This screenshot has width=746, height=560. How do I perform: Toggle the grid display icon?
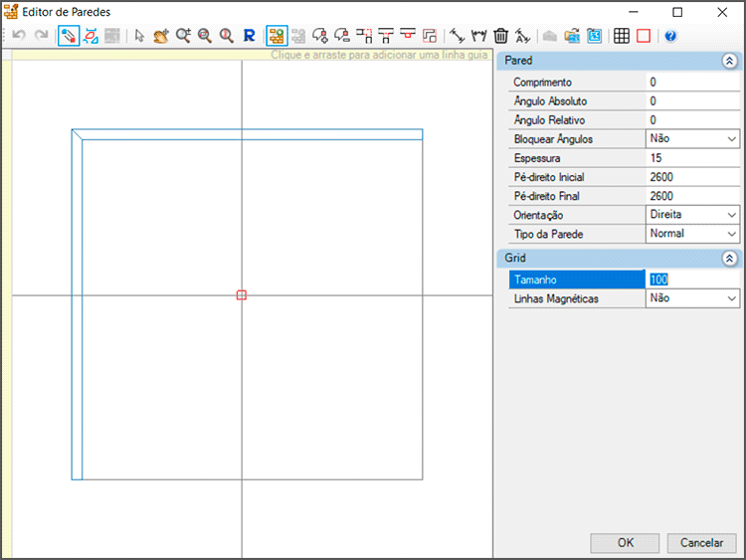click(621, 36)
